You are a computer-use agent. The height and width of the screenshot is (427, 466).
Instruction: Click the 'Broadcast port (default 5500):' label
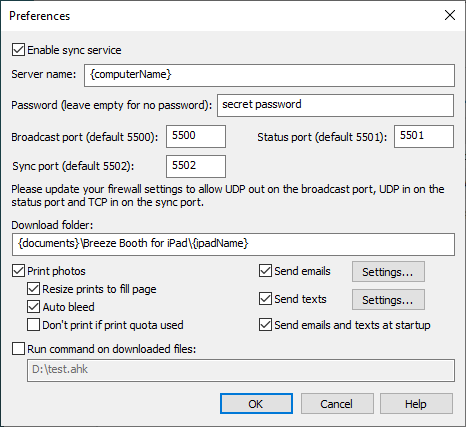[85, 137]
